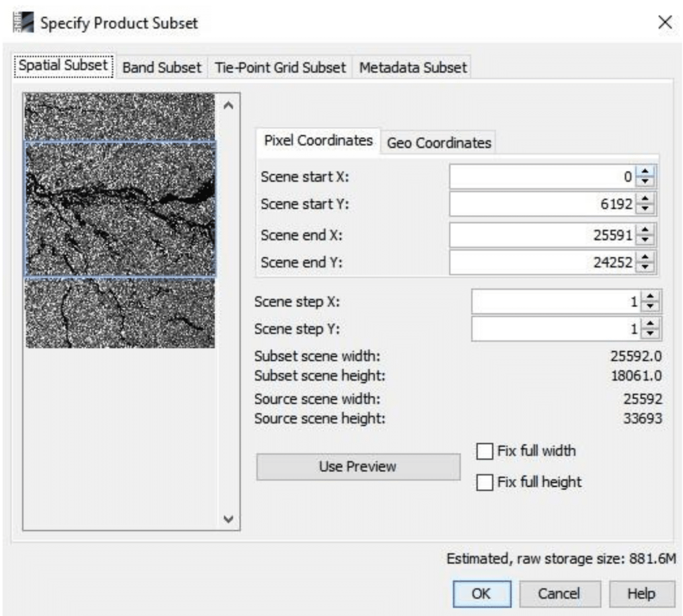Click the Scene step X input field
This screenshot has width=683, height=616.
557,301
